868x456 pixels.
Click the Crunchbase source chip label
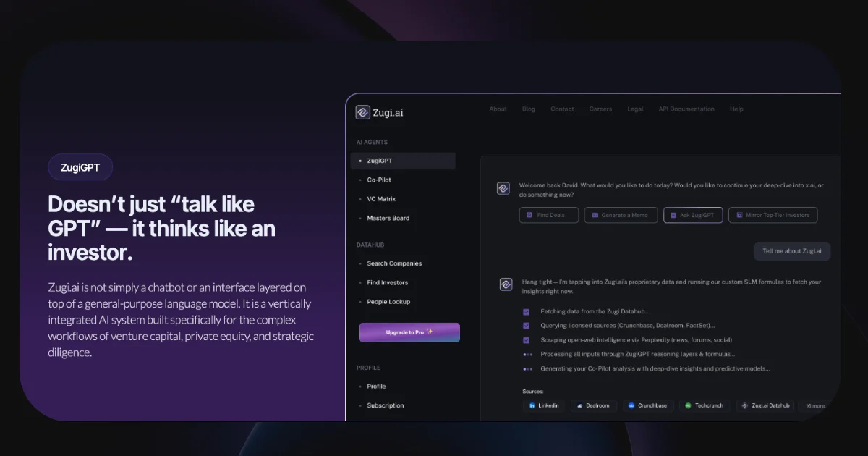pos(652,406)
